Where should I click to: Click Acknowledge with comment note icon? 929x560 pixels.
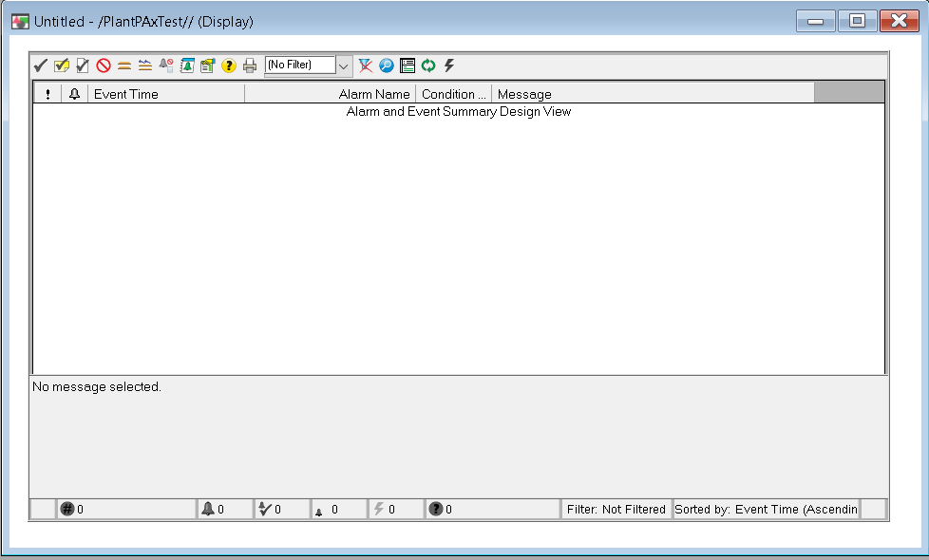[x=62, y=65]
